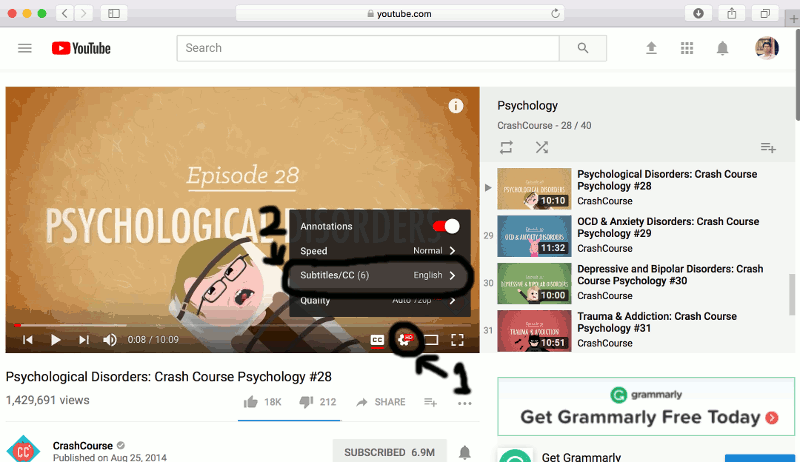Open the Quality submenu

click(378, 300)
